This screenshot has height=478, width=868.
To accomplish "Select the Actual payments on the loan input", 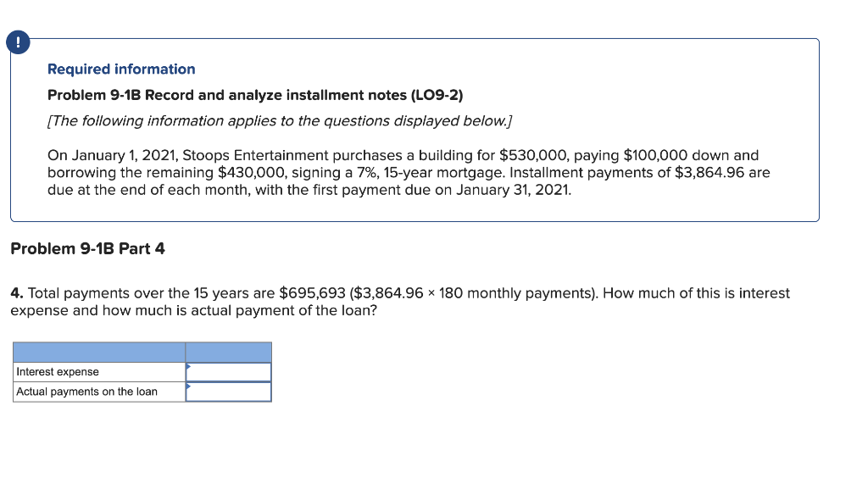I will 229,392.
